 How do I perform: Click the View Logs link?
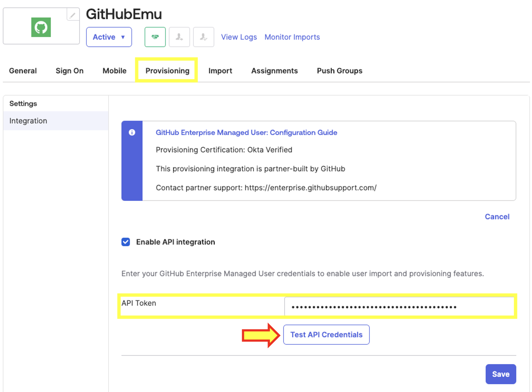[x=239, y=37]
